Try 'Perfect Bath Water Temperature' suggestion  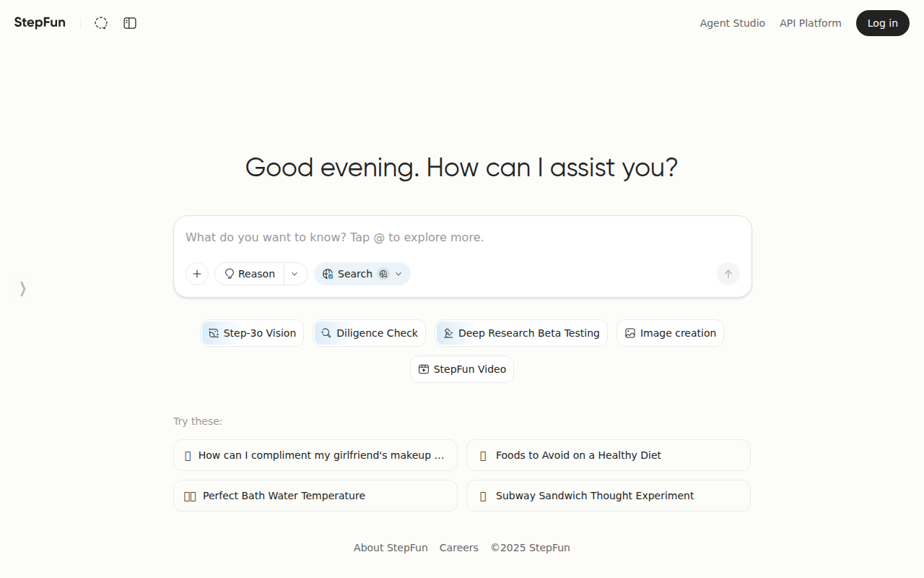[x=315, y=496]
